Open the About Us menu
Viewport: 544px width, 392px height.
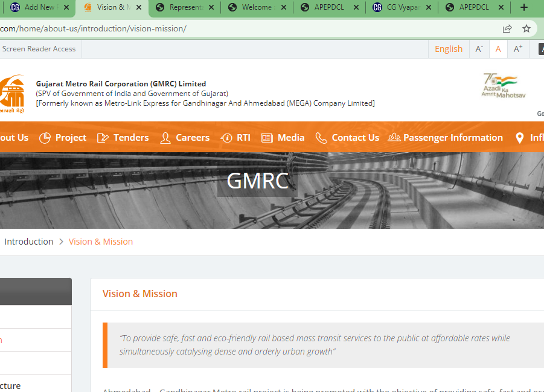click(x=14, y=138)
